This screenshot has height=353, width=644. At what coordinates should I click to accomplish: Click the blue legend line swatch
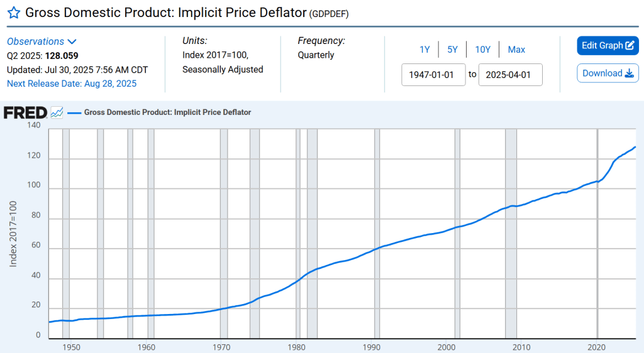pyautogui.click(x=74, y=113)
